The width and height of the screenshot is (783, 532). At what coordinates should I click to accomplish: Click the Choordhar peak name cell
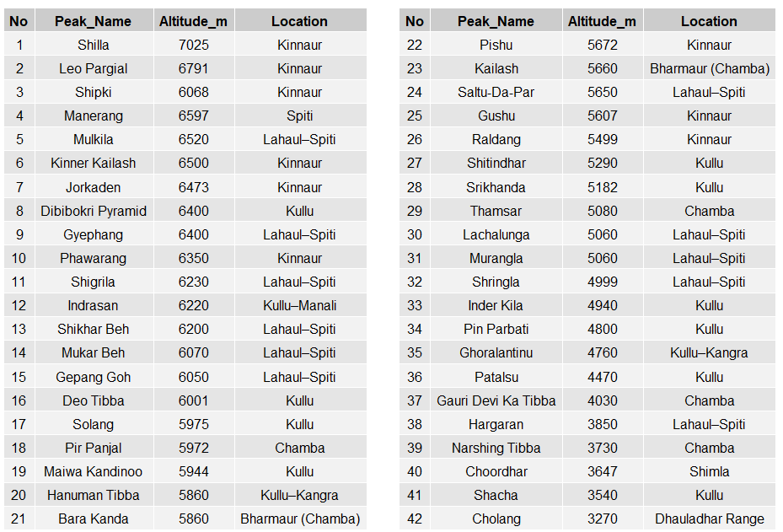coord(496,471)
